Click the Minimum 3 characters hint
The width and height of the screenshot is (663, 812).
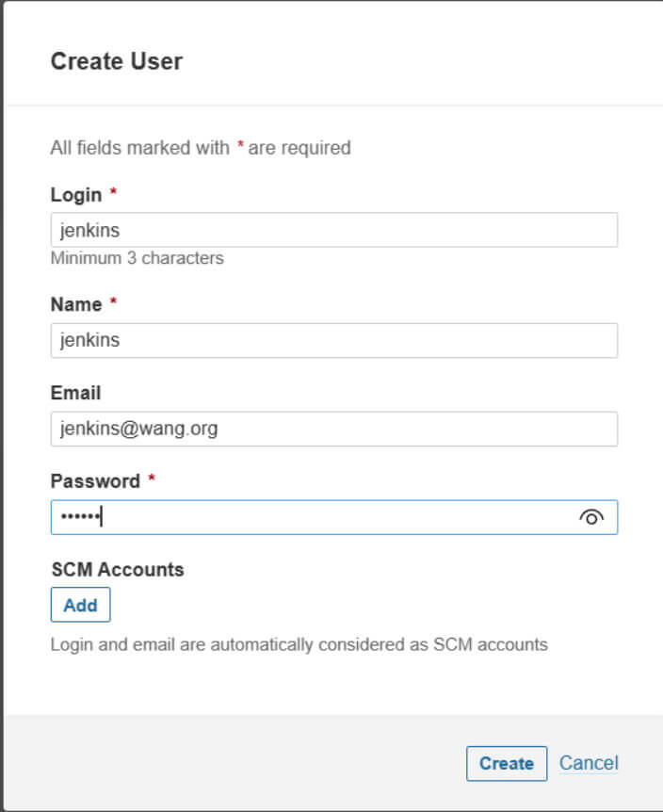137,258
